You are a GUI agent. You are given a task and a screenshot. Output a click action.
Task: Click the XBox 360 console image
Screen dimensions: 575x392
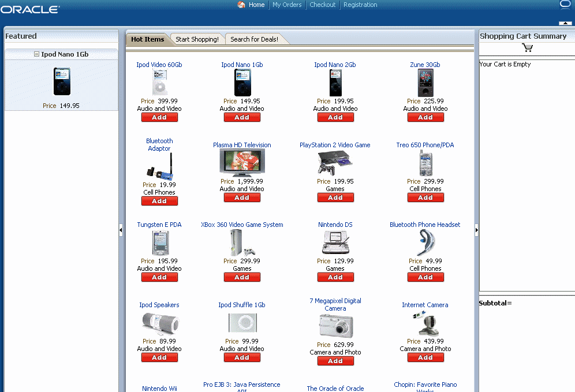[x=242, y=242]
